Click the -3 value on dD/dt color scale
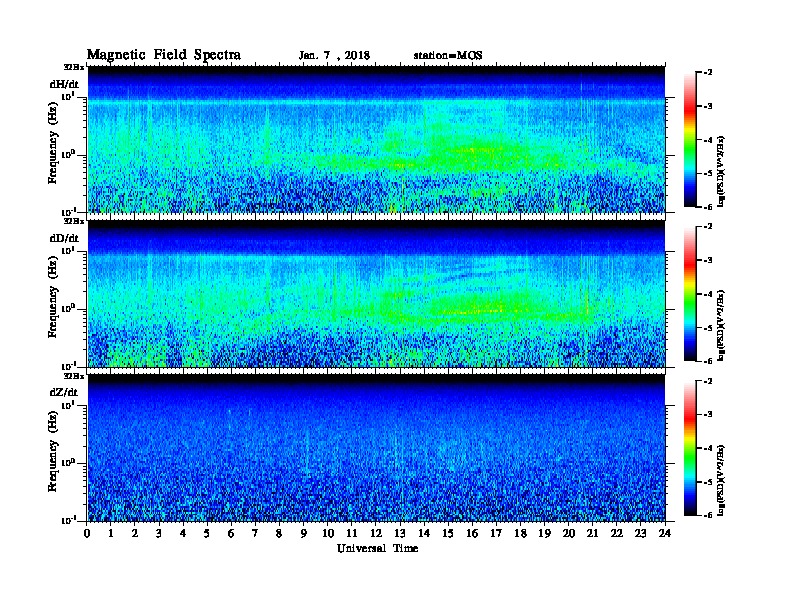The image size is (792, 612). pos(708,260)
